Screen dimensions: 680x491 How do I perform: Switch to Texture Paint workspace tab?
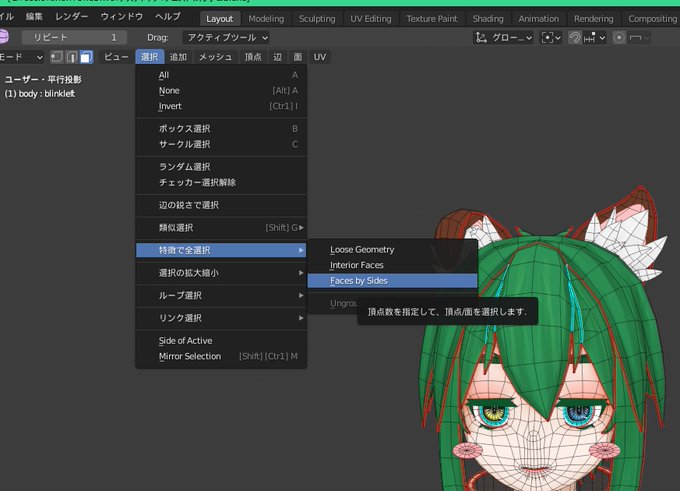click(x=432, y=19)
